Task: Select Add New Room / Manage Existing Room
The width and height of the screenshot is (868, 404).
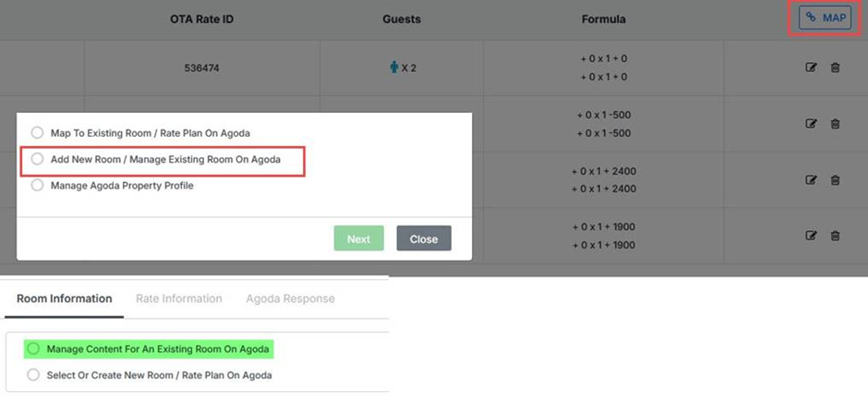Action: 38,159
